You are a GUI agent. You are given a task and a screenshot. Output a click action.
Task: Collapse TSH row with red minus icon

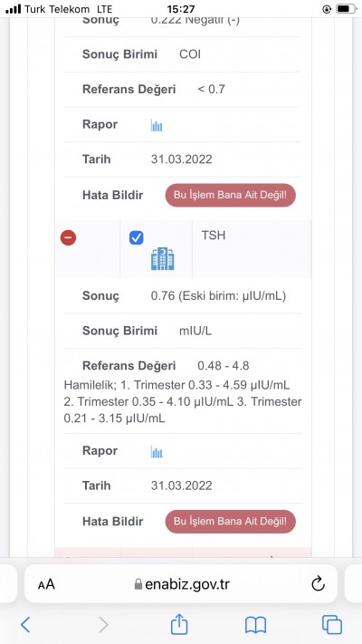pyautogui.click(x=68, y=238)
